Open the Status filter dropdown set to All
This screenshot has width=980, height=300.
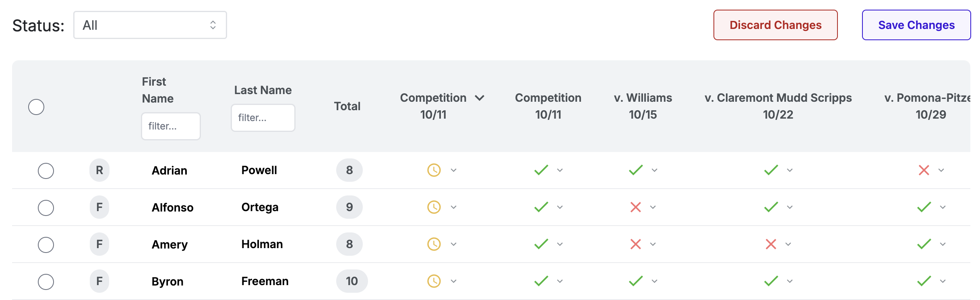click(150, 25)
